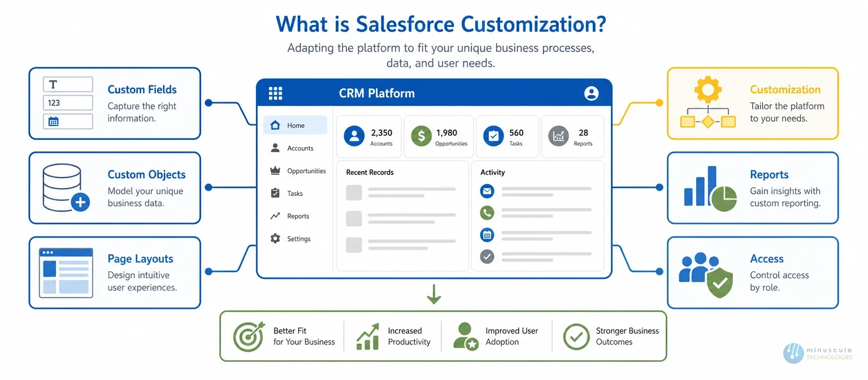Click the Home house icon

click(x=275, y=126)
